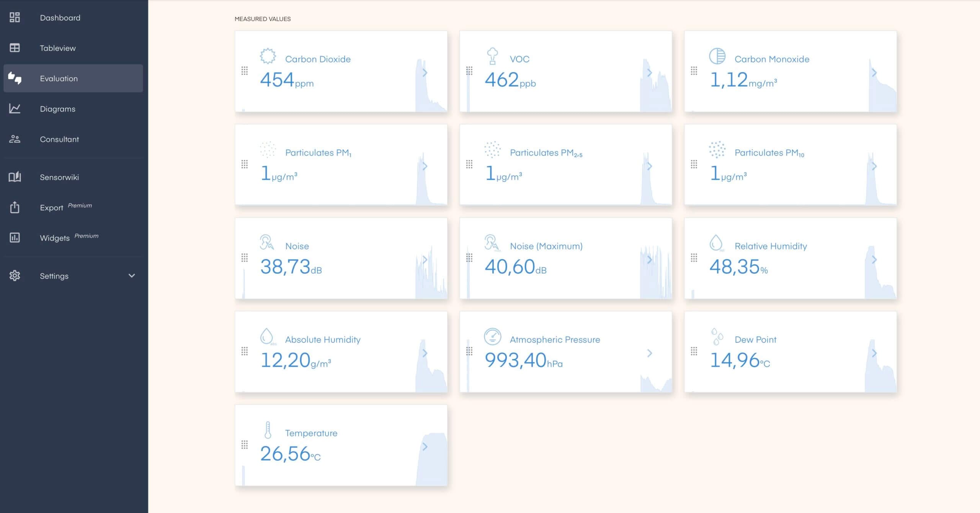Click the VOC tree-shaped icon
The height and width of the screenshot is (513, 980).
(x=492, y=56)
